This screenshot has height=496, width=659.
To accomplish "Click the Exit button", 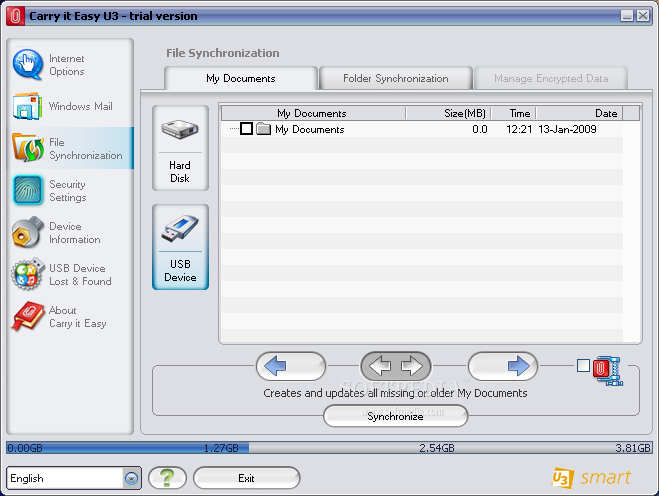I will 246,478.
